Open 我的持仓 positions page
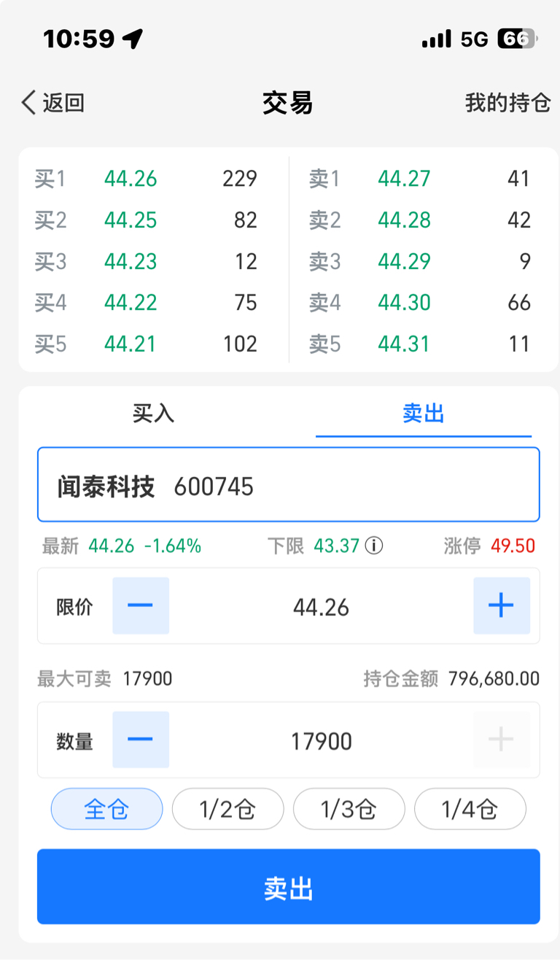Viewport: 560px width, 960px height. tap(507, 103)
